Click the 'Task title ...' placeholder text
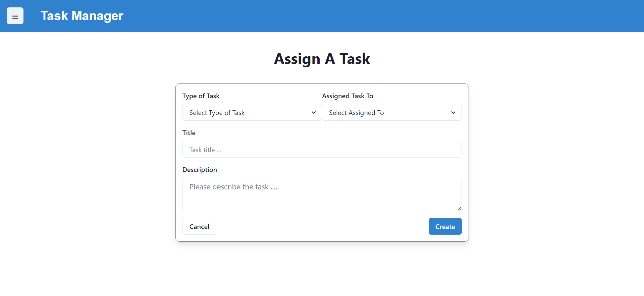Image resolution: width=644 pixels, height=296 pixels. click(x=205, y=150)
